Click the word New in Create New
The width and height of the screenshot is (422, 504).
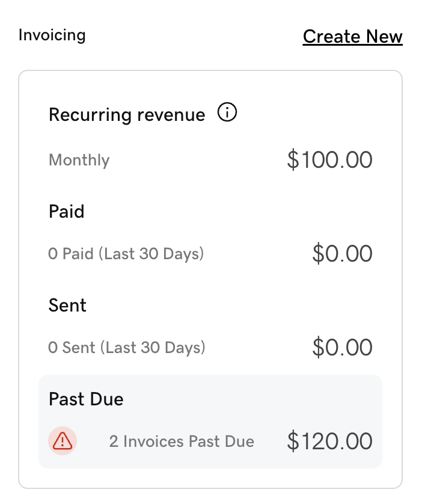pos(384,37)
